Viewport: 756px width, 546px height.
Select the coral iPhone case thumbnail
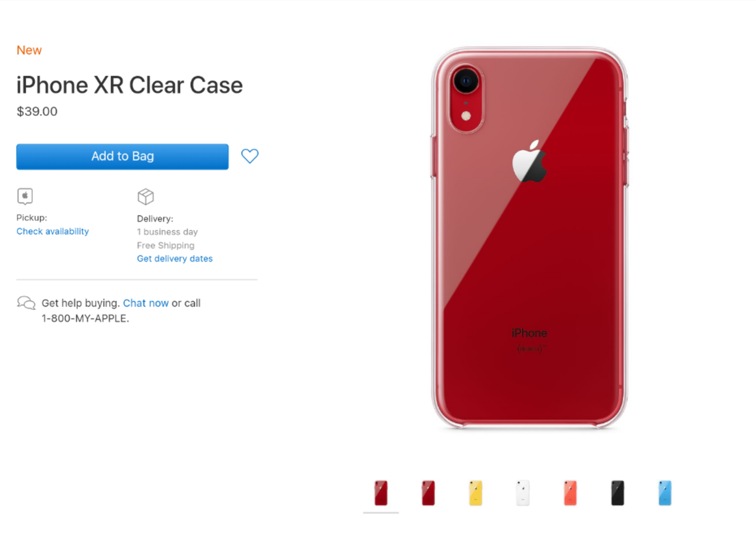pyautogui.click(x=570, y=493)
